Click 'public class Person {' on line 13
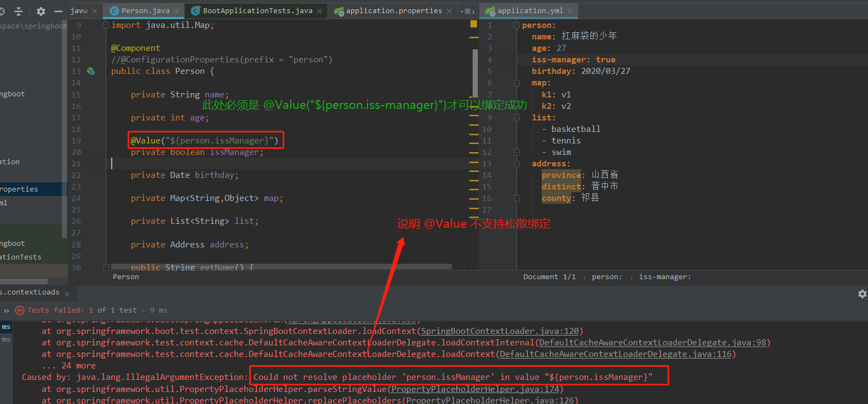868x404 pixels. tap(163, 71)
